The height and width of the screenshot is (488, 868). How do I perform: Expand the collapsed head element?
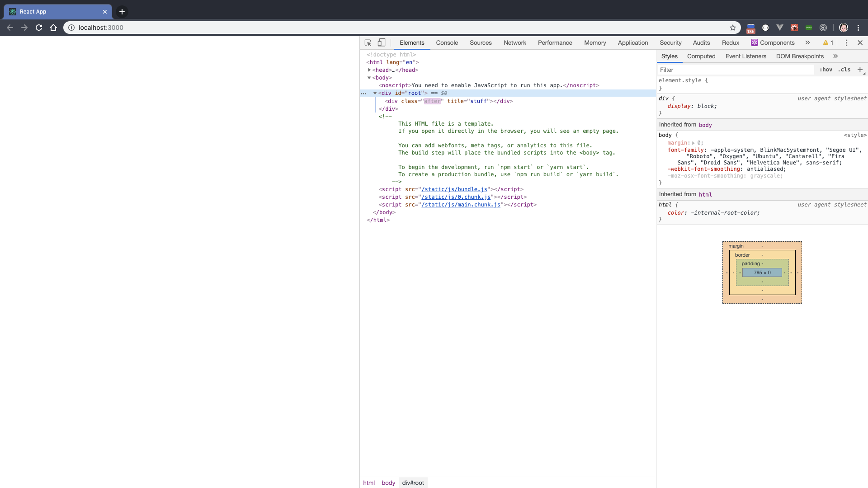[x=369, y=70]
